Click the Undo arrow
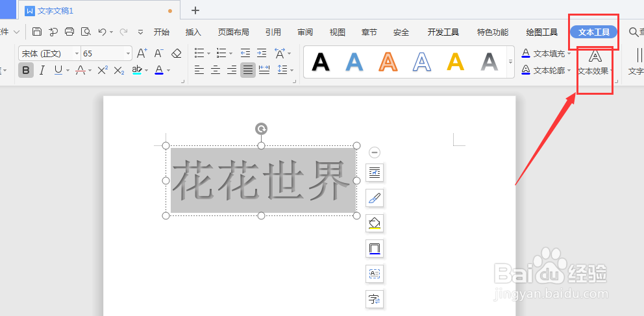Screen dimensions: 644x316 coord(102,32)
